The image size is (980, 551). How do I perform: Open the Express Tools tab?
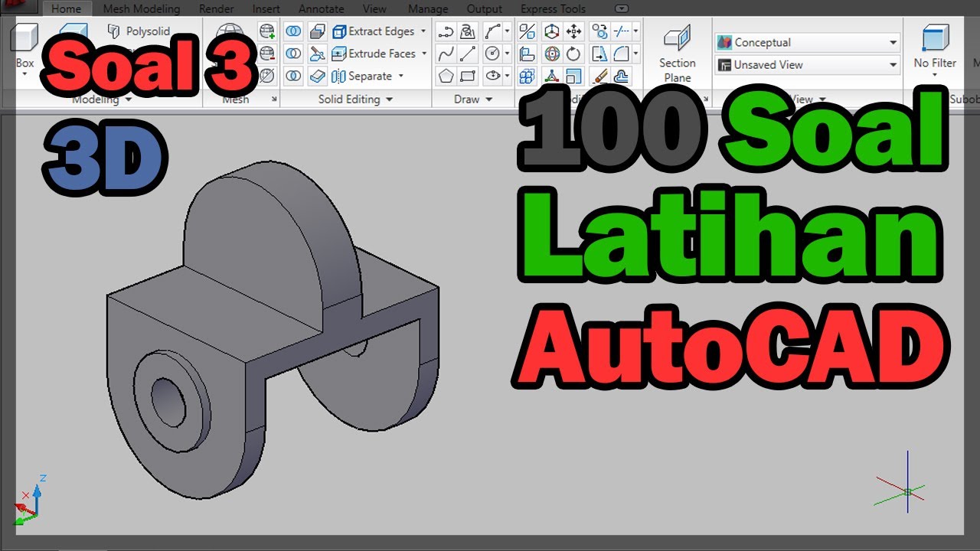coord(554,9)
